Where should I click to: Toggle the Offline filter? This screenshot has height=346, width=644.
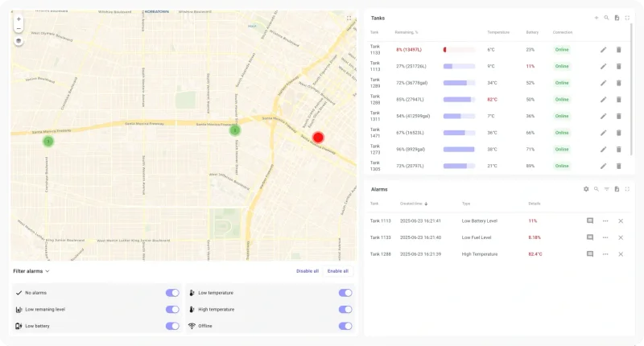[345, 326]
